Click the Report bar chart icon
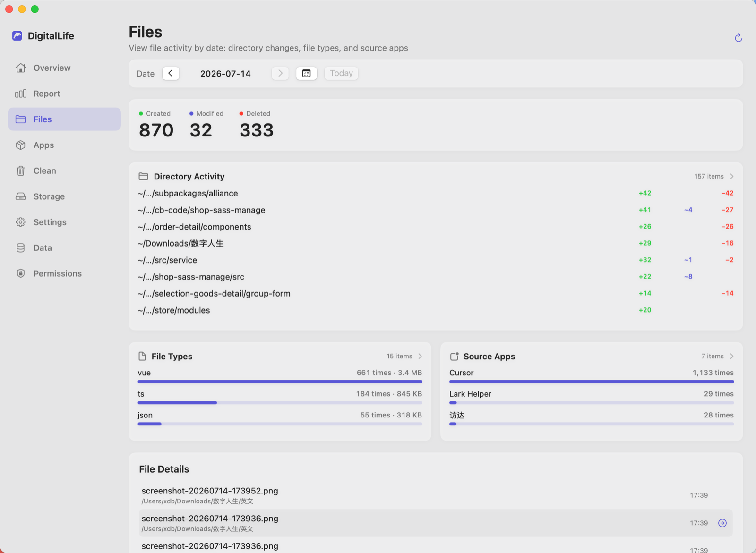 pyautogui.click(x=21, y=94)
